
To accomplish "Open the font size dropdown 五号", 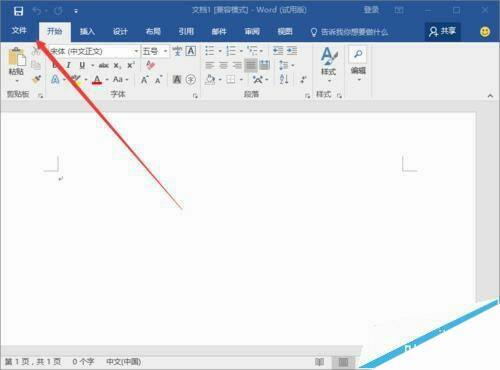I will coord(165,51).
